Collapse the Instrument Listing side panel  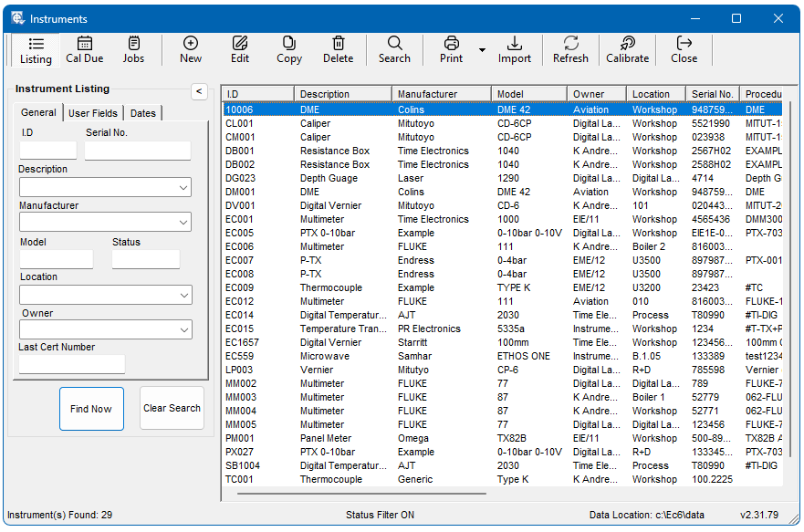click(199, 90)
